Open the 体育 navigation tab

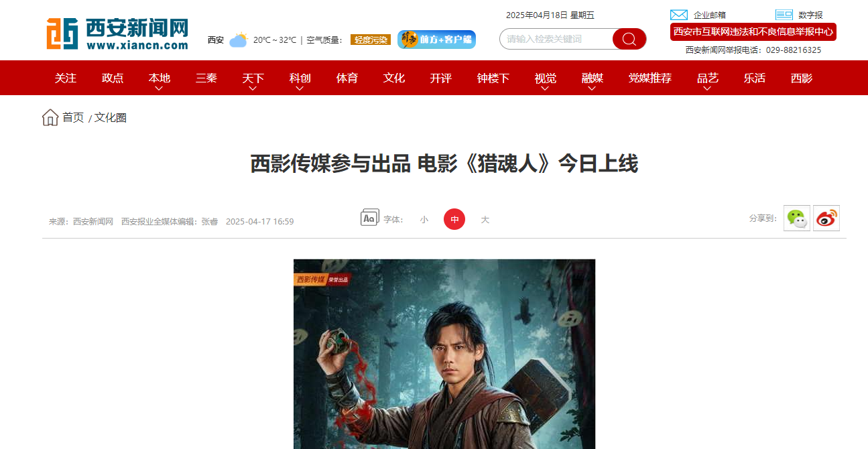click(347, 78)
